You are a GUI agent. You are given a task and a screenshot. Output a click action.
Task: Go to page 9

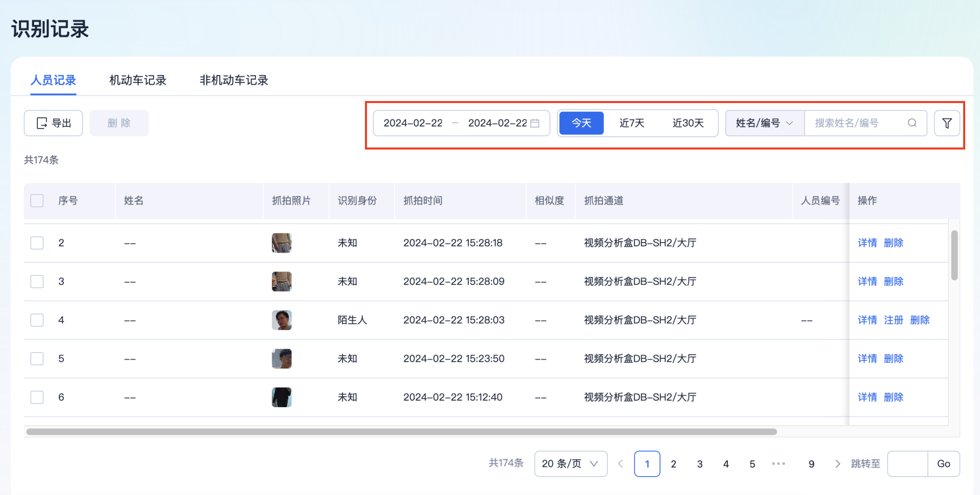(812, 464)
